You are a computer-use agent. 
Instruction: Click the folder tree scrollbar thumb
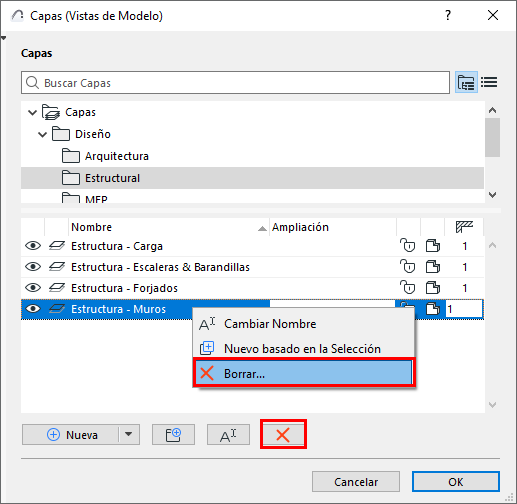click(x=493, y=137)
